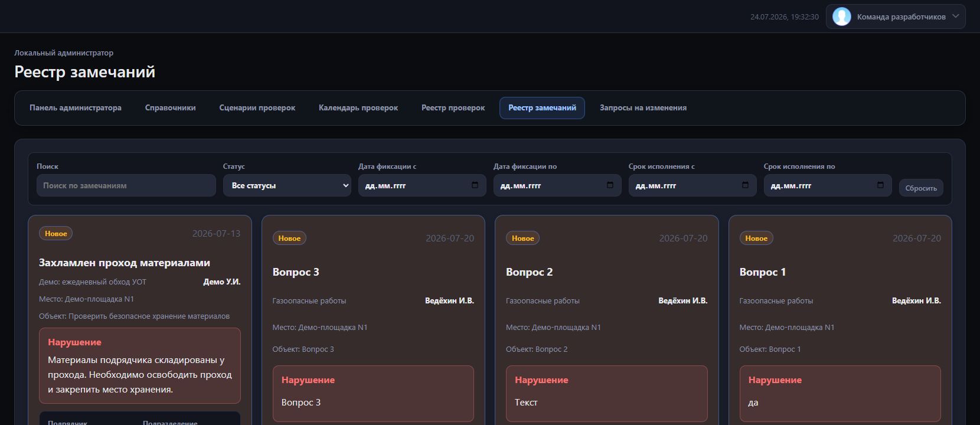
Task: Click the Вопрос 1 card title
Action: point(763,272)
